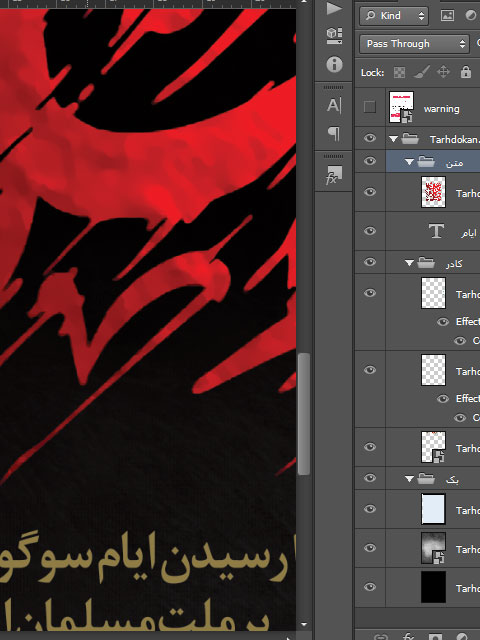Open the Styles fx panel icon
Viewport: 480px width, 640px height.
[333, 174]
